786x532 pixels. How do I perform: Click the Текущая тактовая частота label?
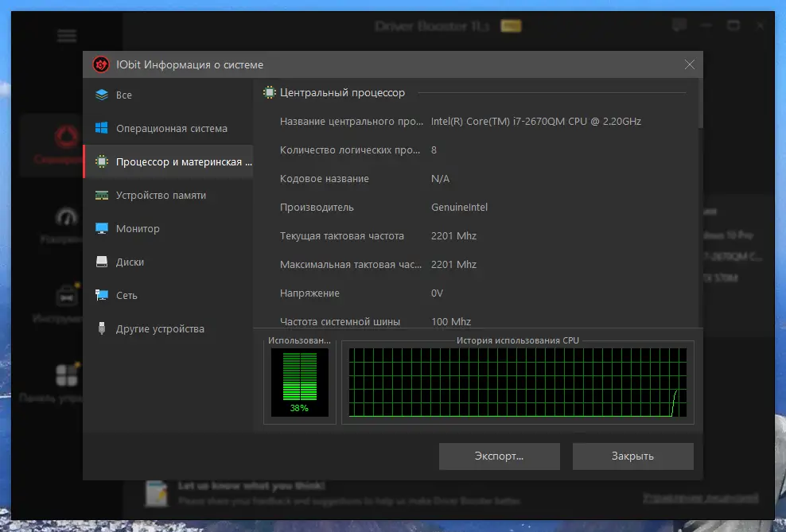pos(342,235)
